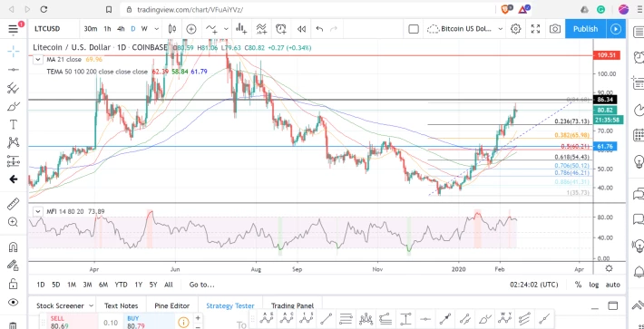Screen dimensions: 644x329
Task: Toggle auto scale mode
Action: point(613,285)
